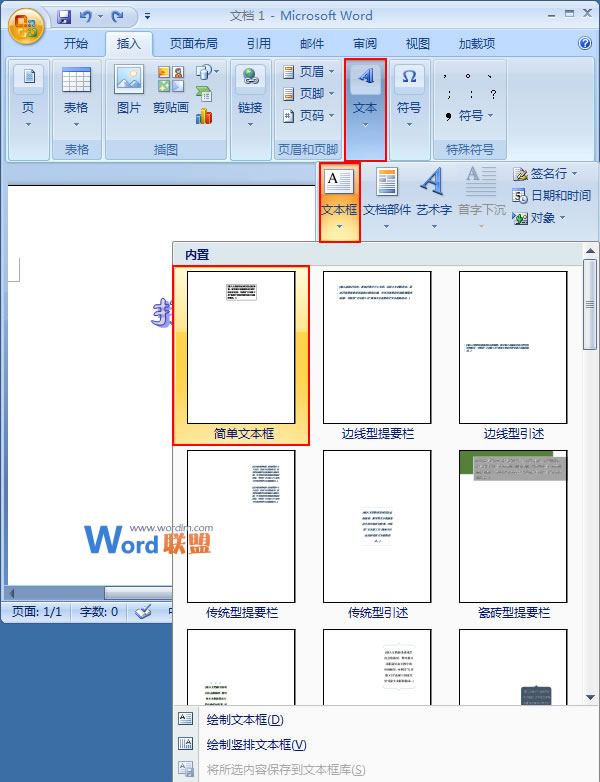Open the 邮件 ribbon tab

point(312,43)
